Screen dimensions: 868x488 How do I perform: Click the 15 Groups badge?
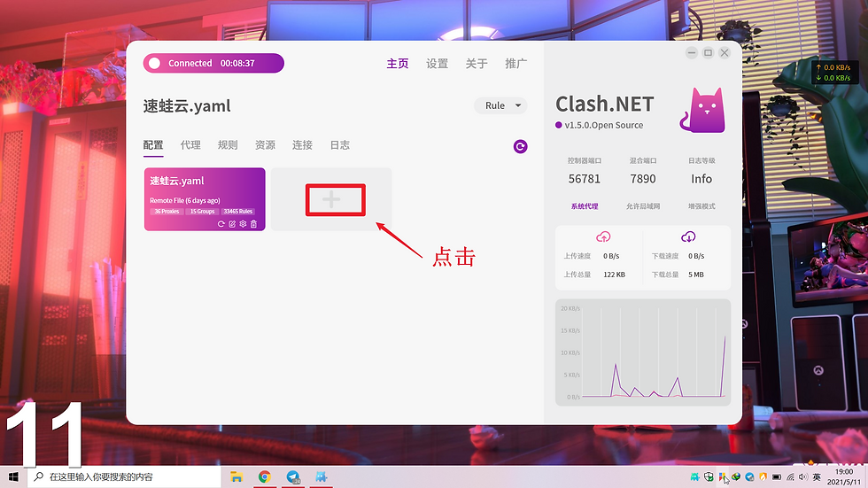click(x=202, y=212)
